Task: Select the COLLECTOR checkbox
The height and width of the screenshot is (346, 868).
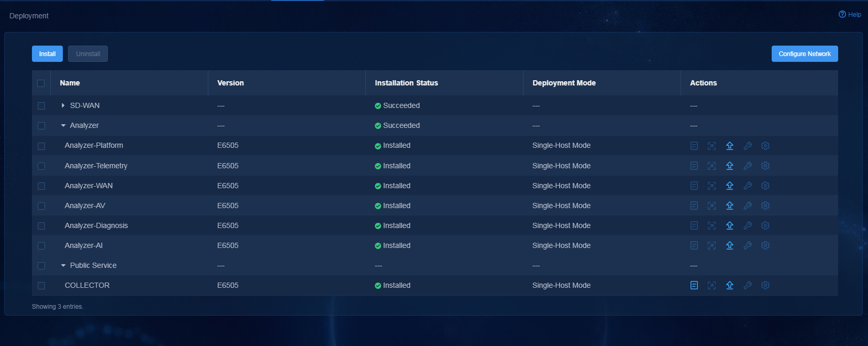Action: pos(41,286)
